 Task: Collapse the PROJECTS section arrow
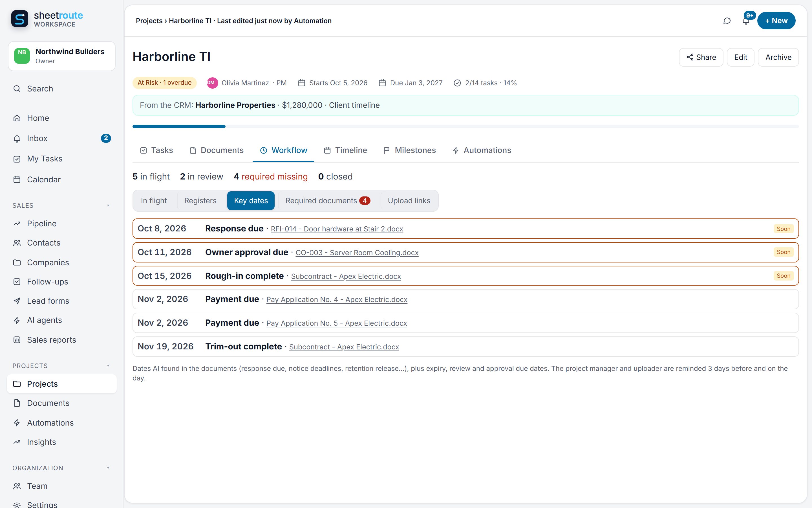[x=108, y=365]
